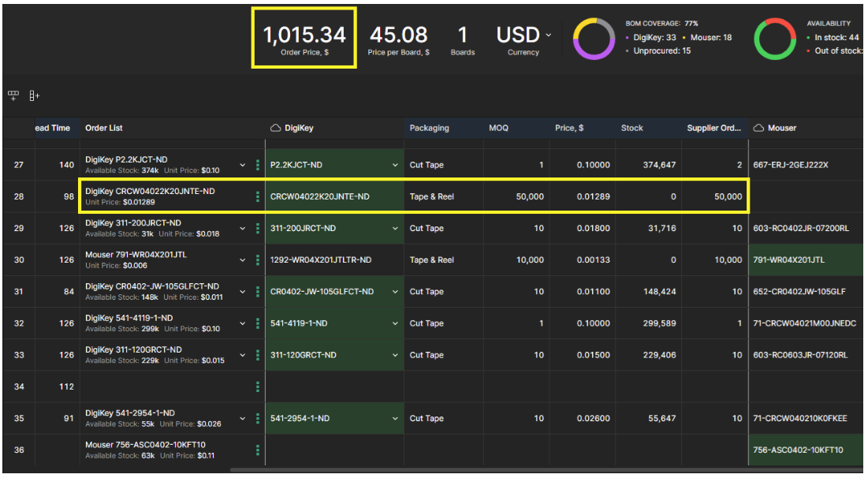Screen dimensions: 868x478
Task: Select DigiKey part CRCW04022K20JNTE-ND cell
Action: pos(319,196)
